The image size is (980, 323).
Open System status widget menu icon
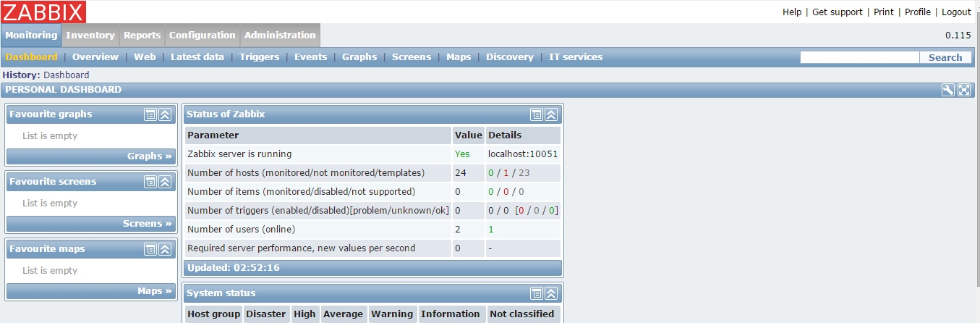pos(536,293)
